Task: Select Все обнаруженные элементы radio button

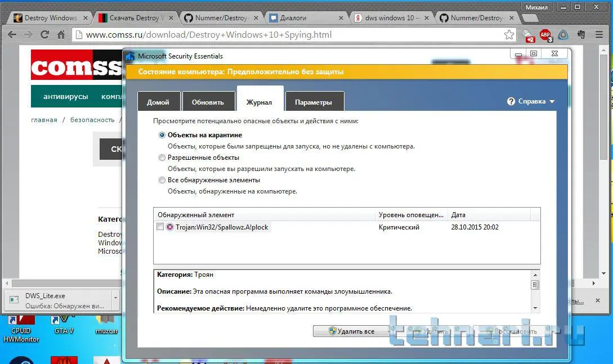Action: [x=162, y=180]
